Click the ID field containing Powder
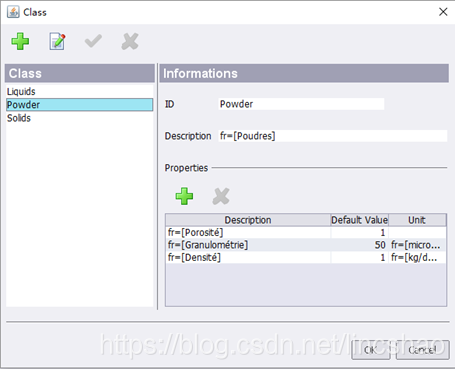The width and height of the screenshot is (455, 369). [x=301, y=104]
